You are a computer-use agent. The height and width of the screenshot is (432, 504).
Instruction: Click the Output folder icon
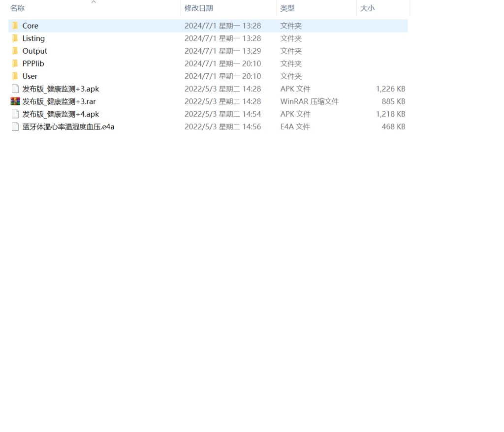coord(15,51)
